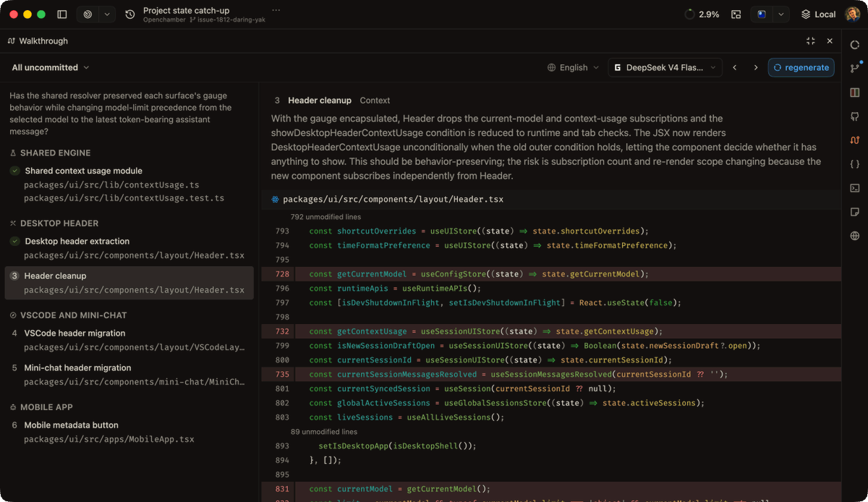Click the regenerate button
This screenshot has height=502, width=868.
point(801,67)
